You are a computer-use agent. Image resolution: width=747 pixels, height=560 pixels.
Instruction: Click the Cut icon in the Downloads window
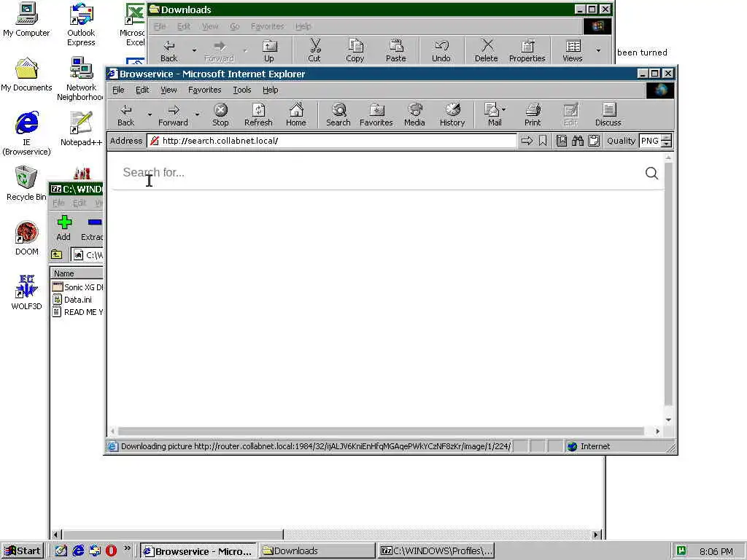314,51
